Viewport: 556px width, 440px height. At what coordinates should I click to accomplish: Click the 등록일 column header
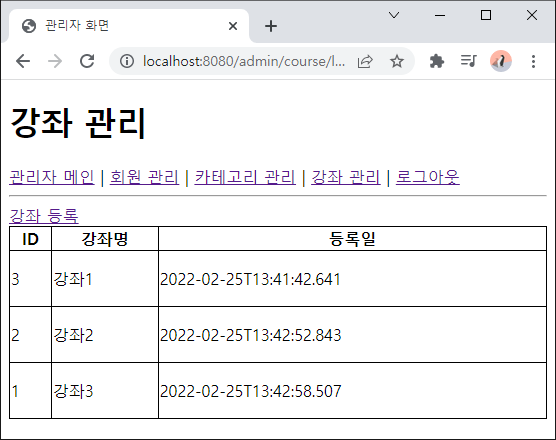352,239
